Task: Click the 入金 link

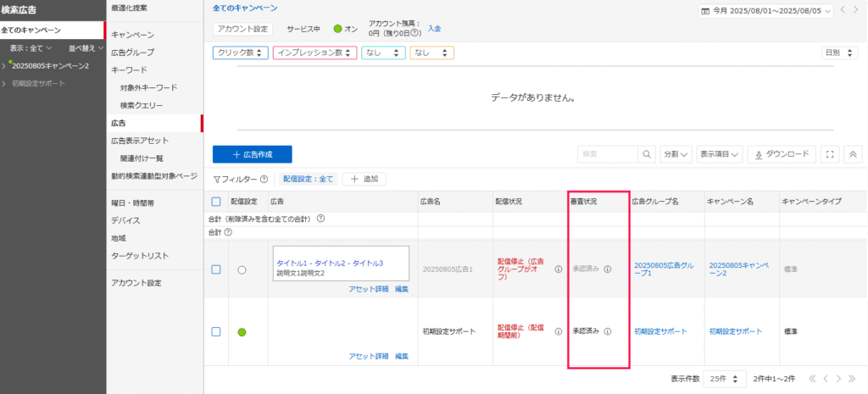Action: (x=434, y=29)
